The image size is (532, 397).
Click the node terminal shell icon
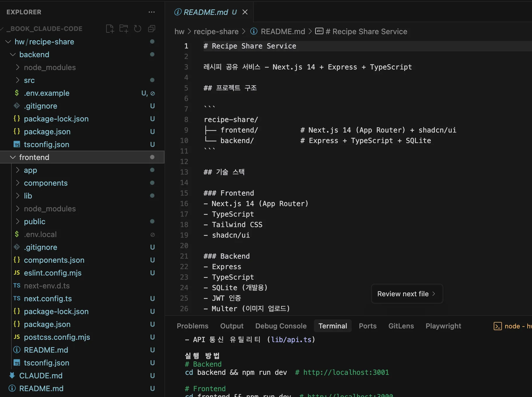tap(497, 326)
